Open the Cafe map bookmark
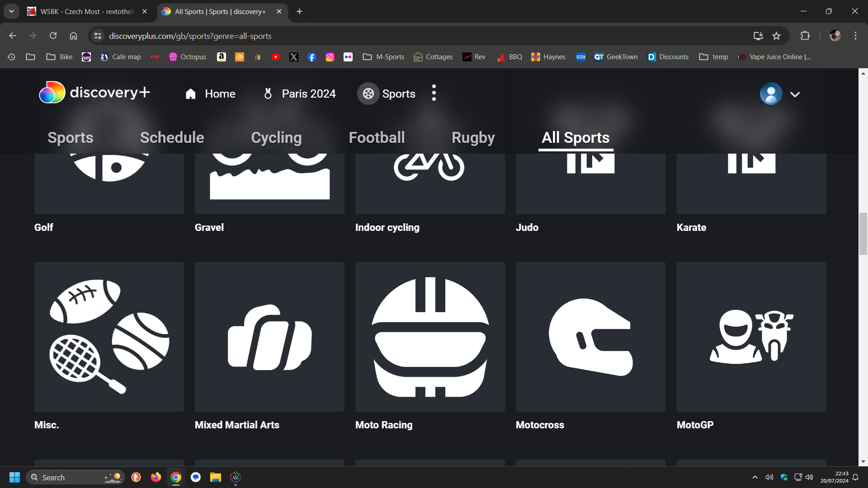 click(x=120, y=57)
